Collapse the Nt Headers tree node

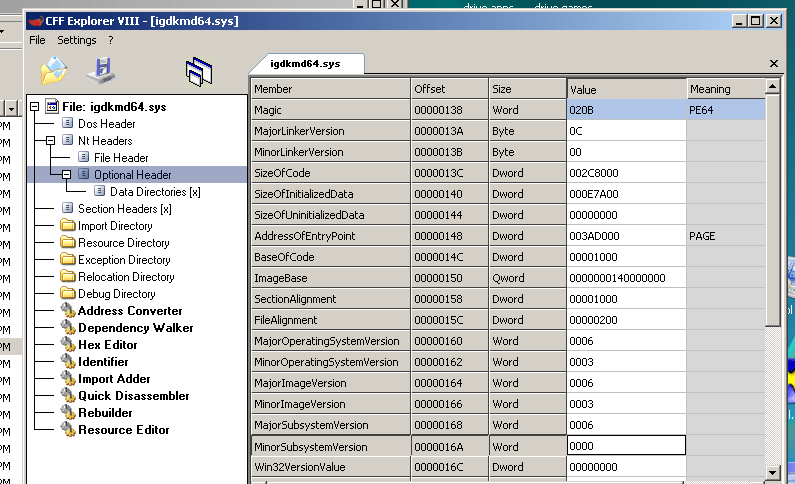[51, 140]
